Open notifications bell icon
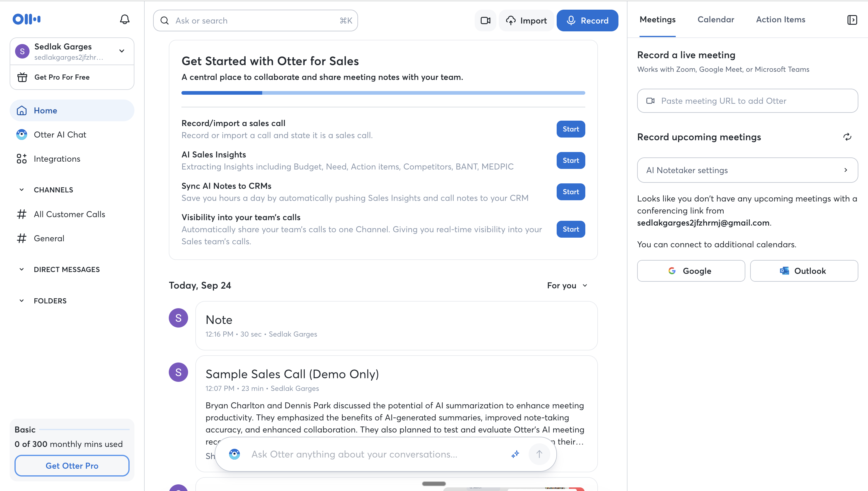Image resolution: width=868 pixels, height=491 pixels. (x=125, y=20)
